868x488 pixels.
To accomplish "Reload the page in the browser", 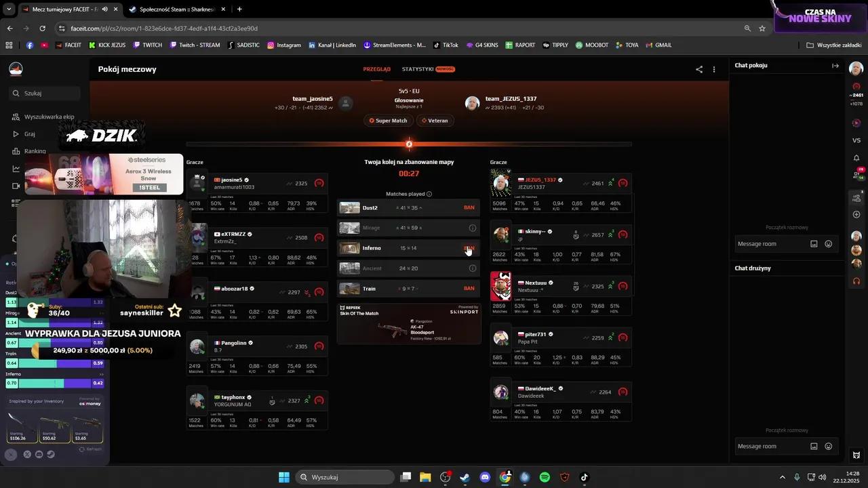I will tap(43, 28).
